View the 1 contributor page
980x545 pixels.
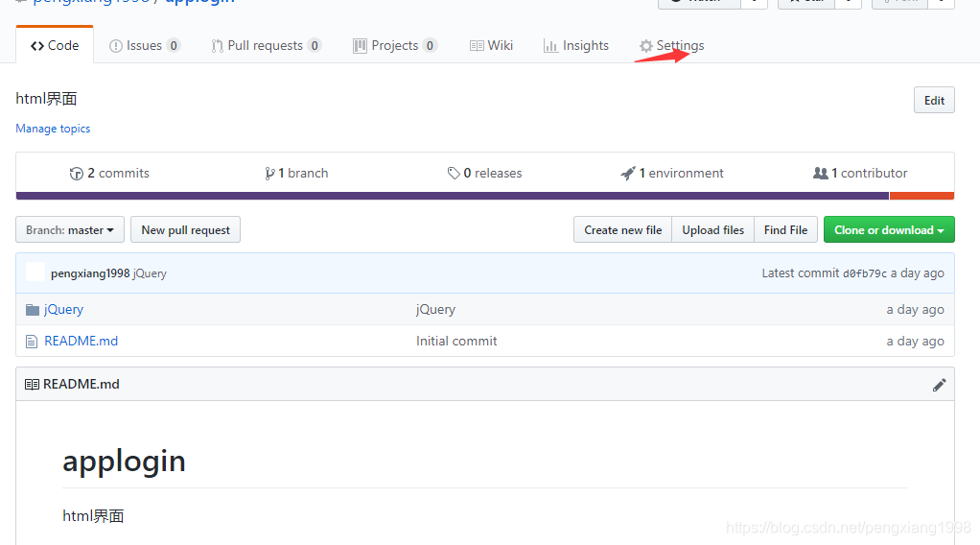click(x=860, y=174)
